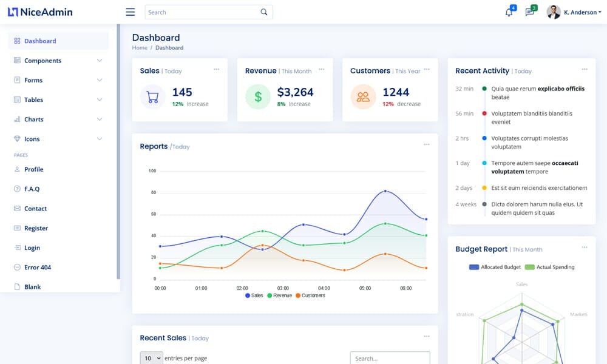Viewport: 607px width, 364px height.
Task: Open the entries per page selector
Action: [x=151, y=358]
